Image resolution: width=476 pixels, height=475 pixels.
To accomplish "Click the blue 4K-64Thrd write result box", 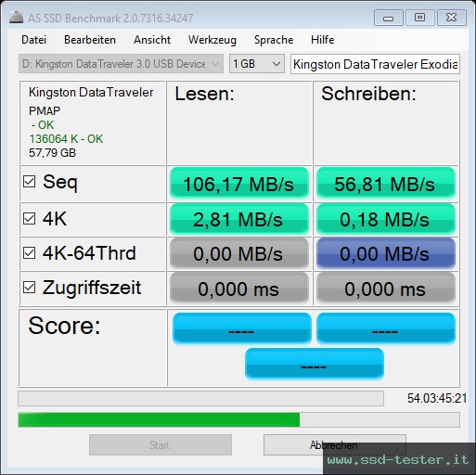I will pos(386,253).
